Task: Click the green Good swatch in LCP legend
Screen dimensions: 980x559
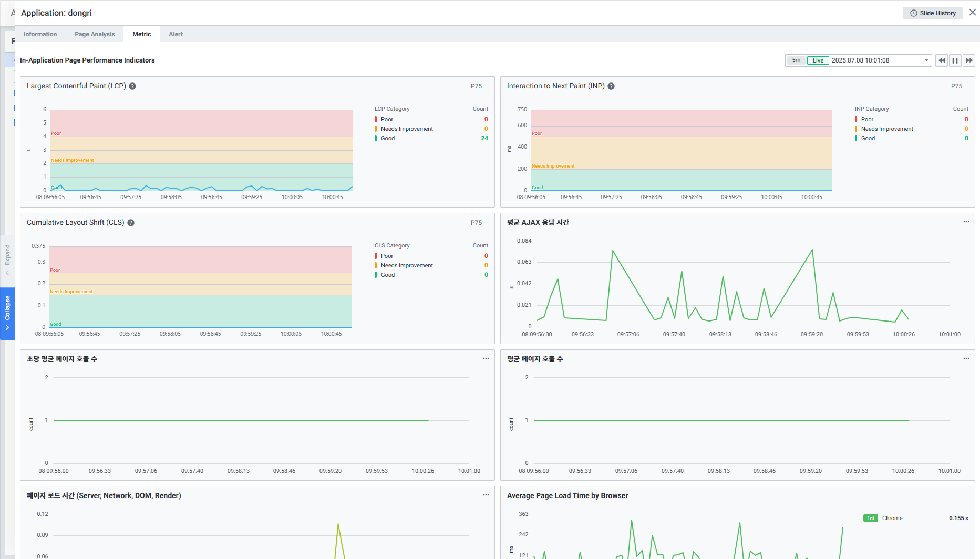Action: tap(376, 139)
